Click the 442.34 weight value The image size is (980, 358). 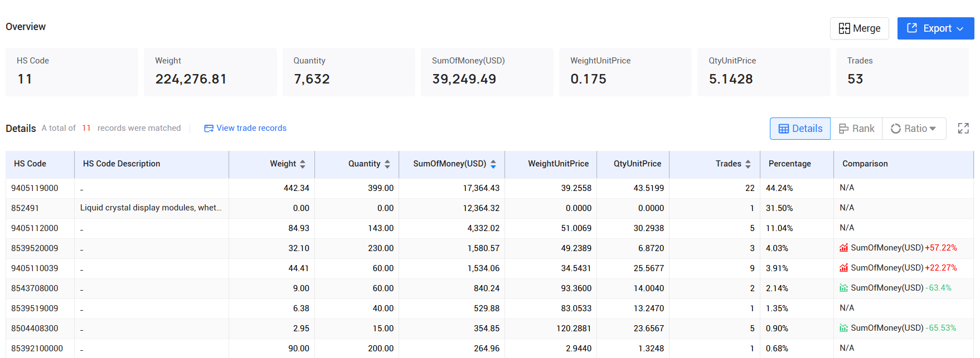(x=297, y=188)
